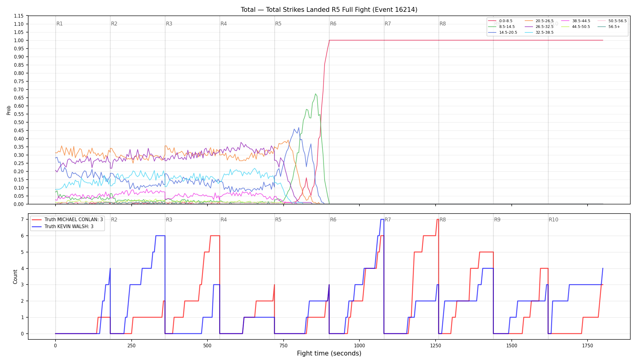
Task: Click the R6 marker in the probability plot
Action: point(333,24)
